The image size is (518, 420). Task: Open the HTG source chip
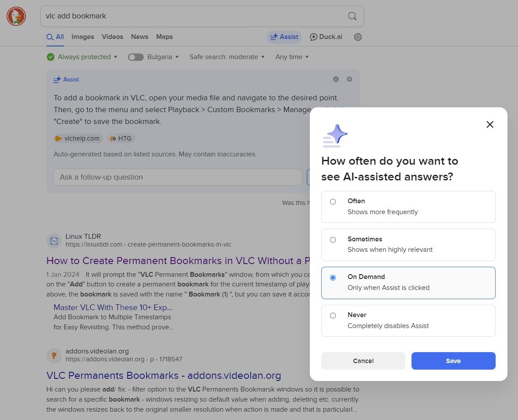point(121,138)
